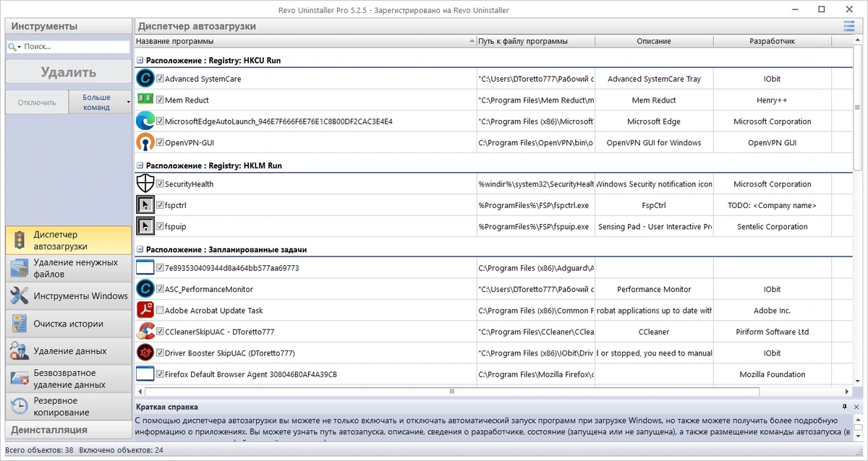The height and width of the screenshot is (461, 868).
Task: Open Инструменты Windows tool
Action: coord(69,296)
